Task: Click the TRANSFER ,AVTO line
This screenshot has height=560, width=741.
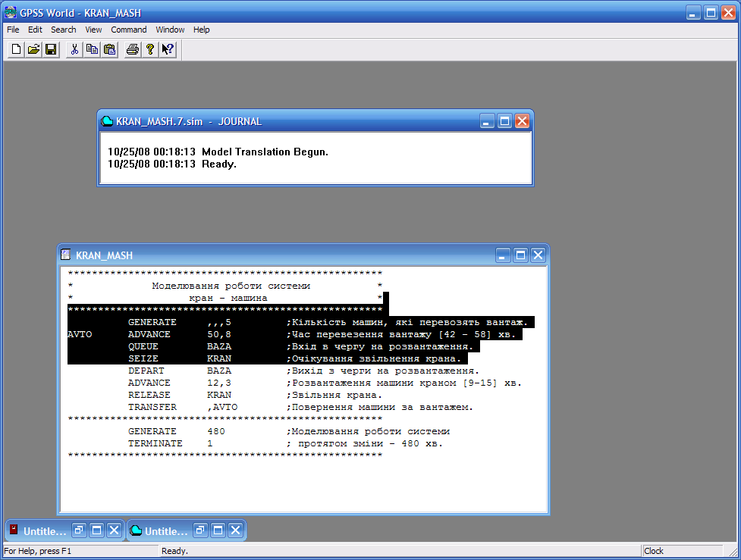Action: 300,407
